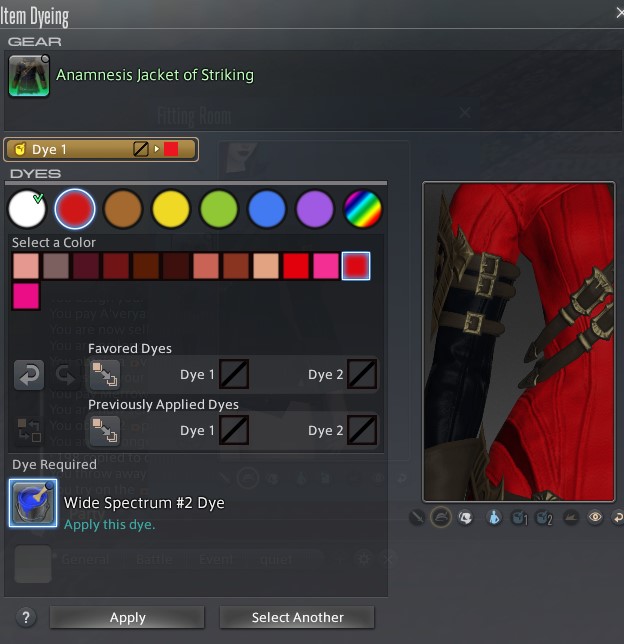Pick the dark wine color swatch

(86, 266)
